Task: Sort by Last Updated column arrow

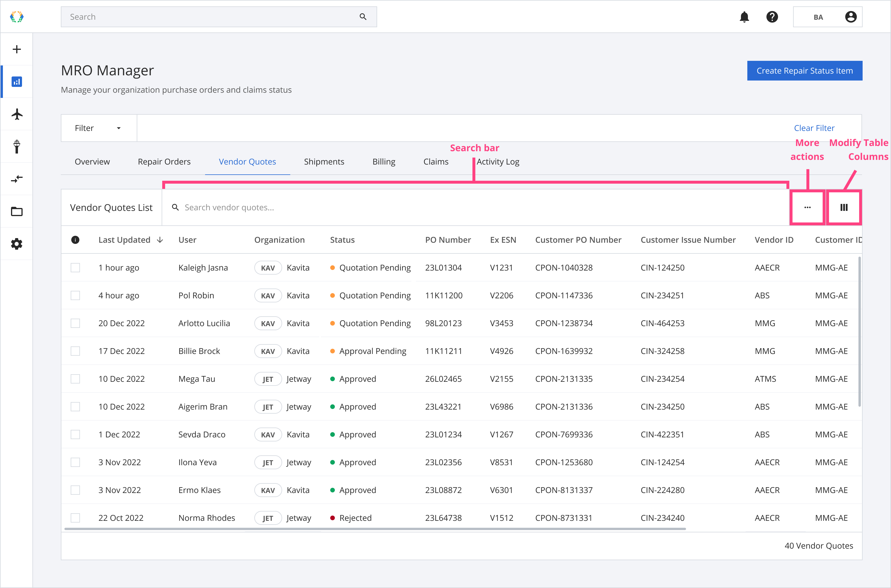Action: coord(160,240)
